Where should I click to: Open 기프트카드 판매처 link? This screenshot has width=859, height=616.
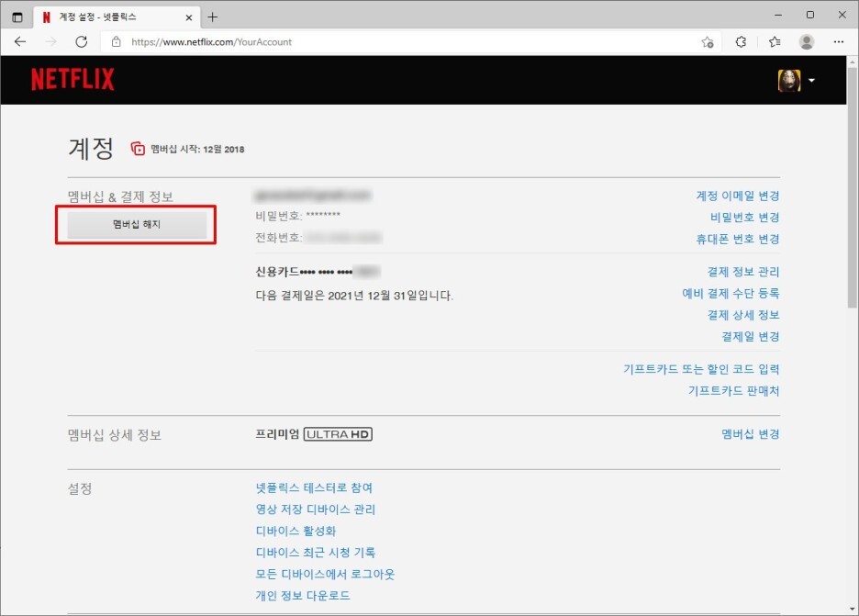click(733, 390)
